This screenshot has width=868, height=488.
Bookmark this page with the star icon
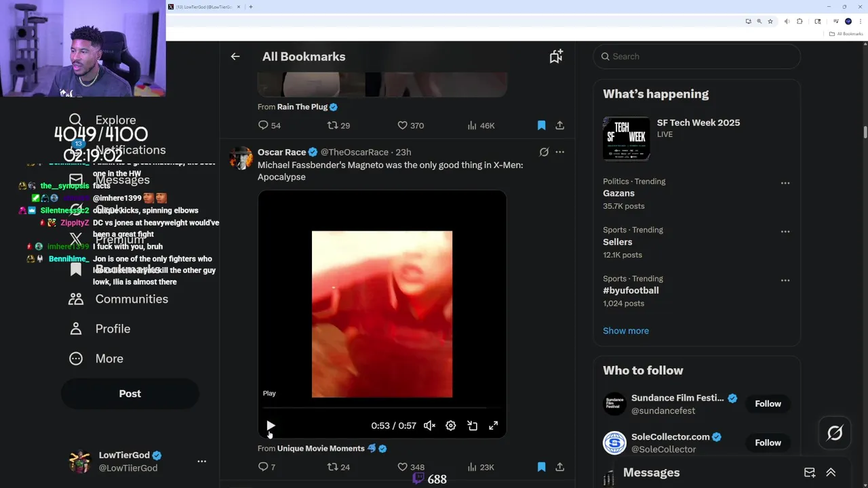pyautogui.click(x=770, y=21)
